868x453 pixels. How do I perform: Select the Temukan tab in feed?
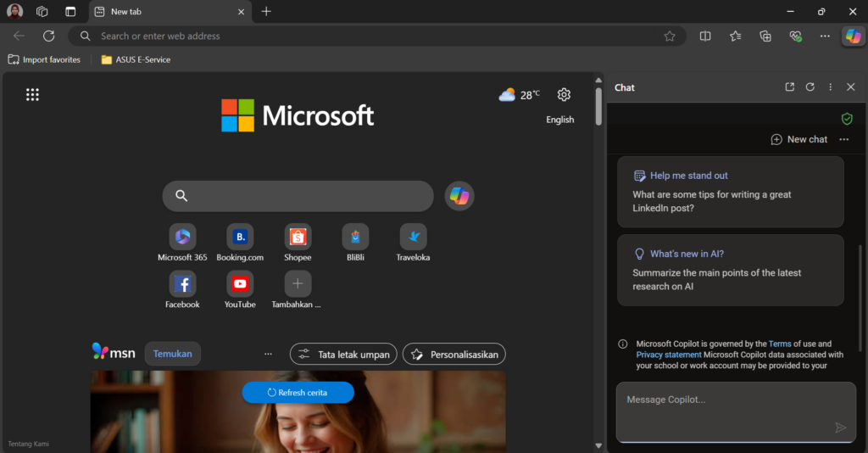click(x=172, y=354)
